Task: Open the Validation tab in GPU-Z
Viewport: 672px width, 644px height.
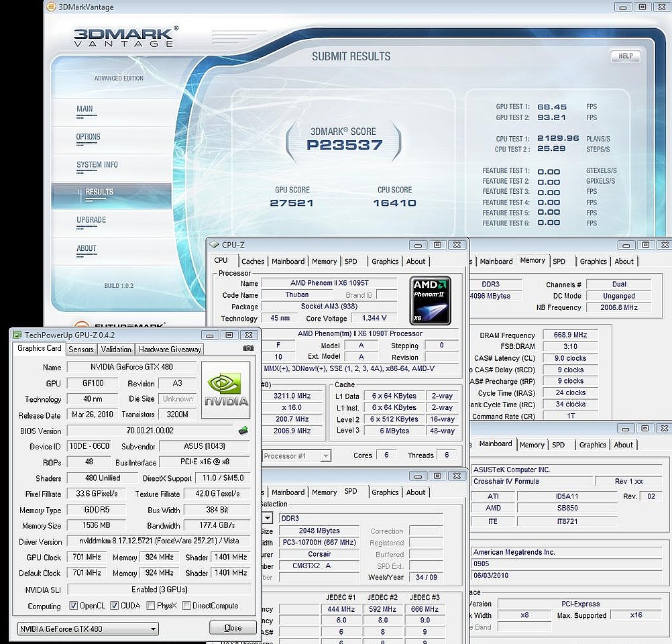Action: point(116,349)
